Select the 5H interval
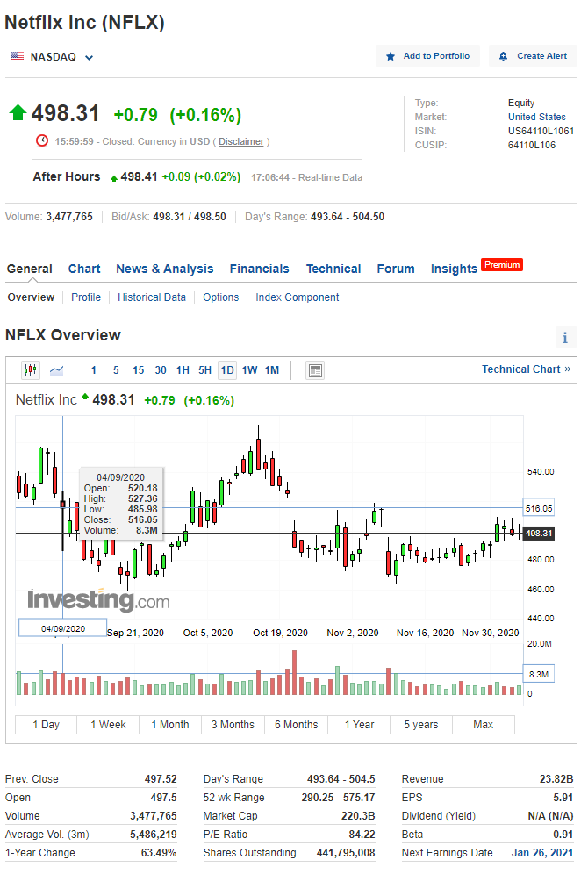588x874 pixels. 205,370
